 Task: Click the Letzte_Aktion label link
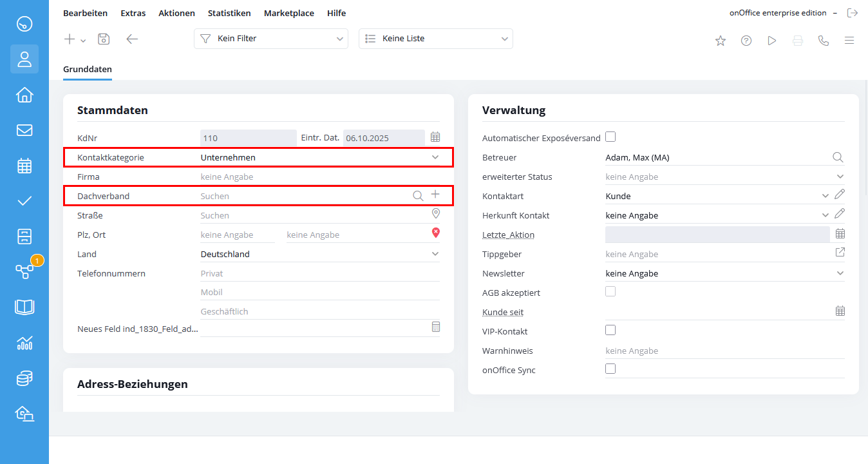[x=508, y=235]
